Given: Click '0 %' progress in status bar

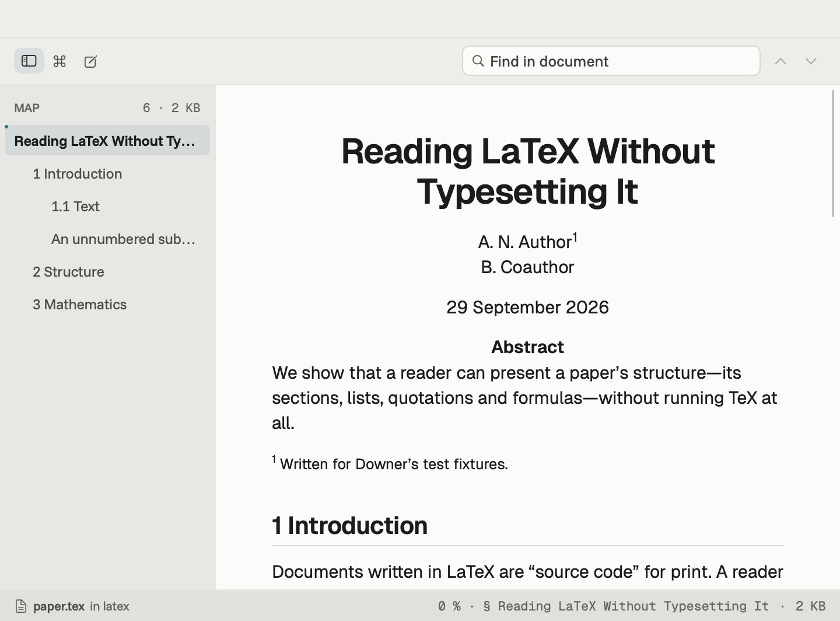Looking at the screenshot, I should click(x=449, y=606).
